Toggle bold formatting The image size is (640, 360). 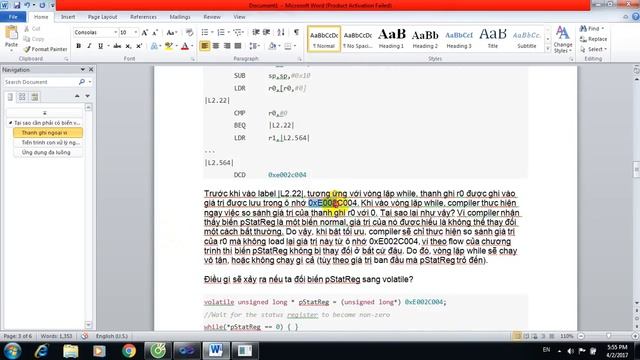pos(78,46)
